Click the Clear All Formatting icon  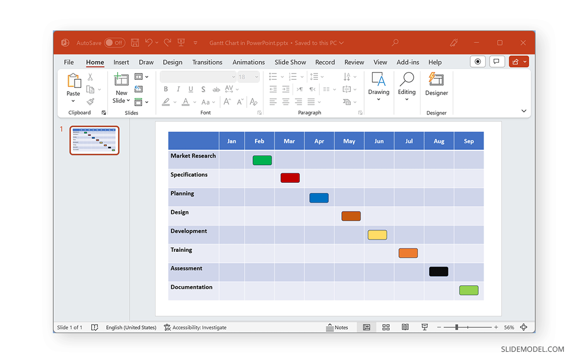point(254,101)
